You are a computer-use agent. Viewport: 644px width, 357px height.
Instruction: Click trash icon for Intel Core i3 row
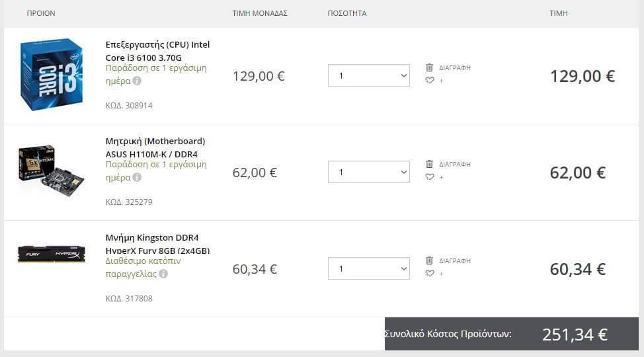pos(429,67)
